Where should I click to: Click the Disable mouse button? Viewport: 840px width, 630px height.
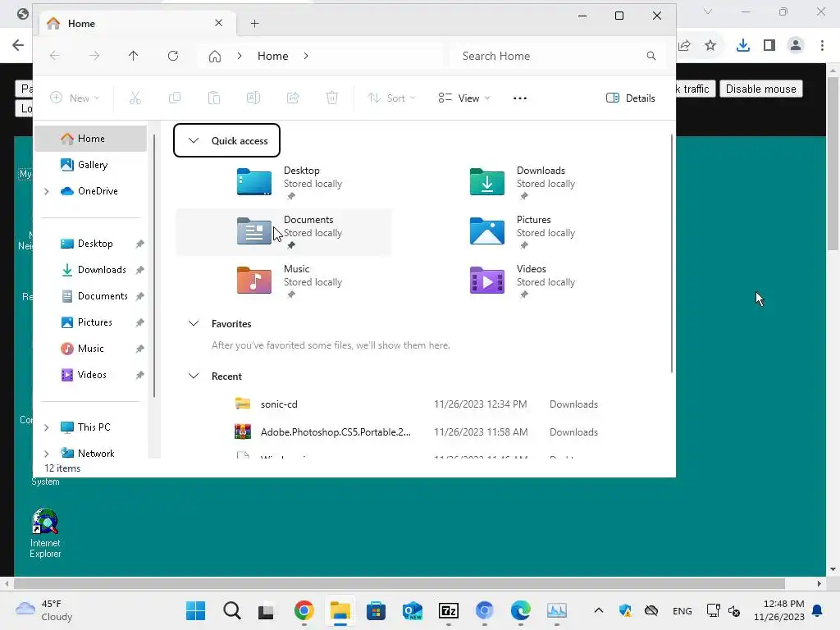point(760,89)
